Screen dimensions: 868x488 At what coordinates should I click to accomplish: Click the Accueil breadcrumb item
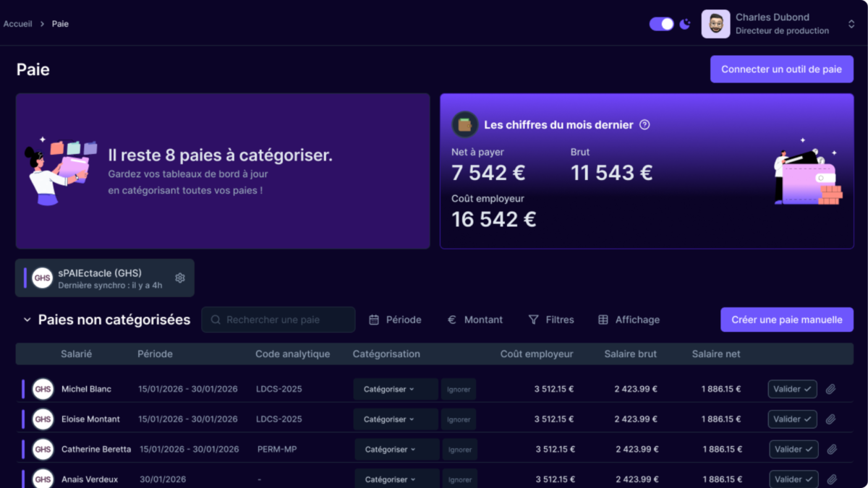17,23
